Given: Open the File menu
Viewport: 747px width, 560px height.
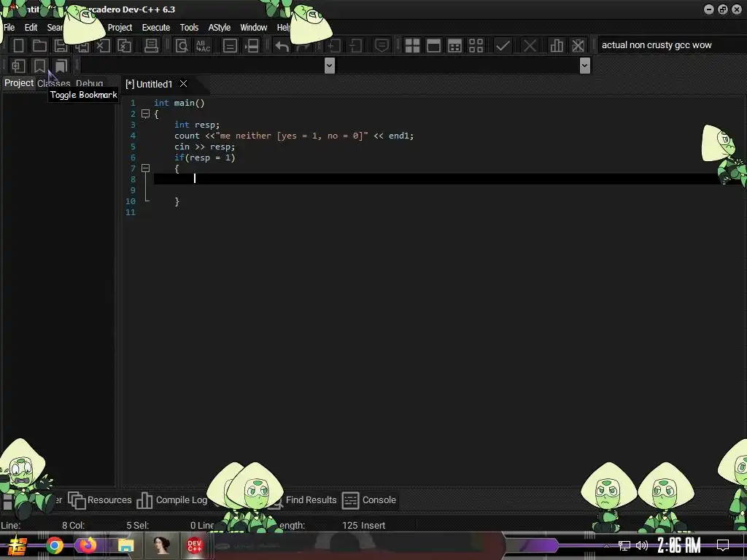Looking at the screenshot, I should tap(9, 28).
